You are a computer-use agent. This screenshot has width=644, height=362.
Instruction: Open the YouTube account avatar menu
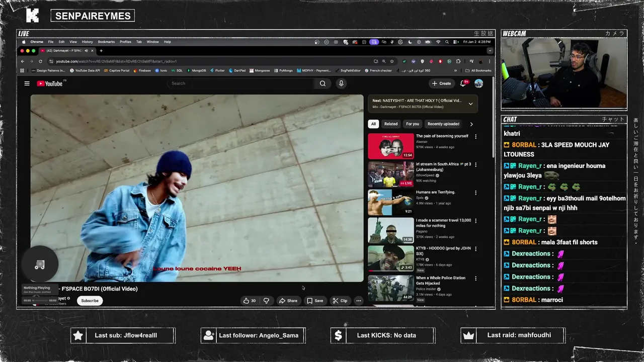(x=478, y=83)
